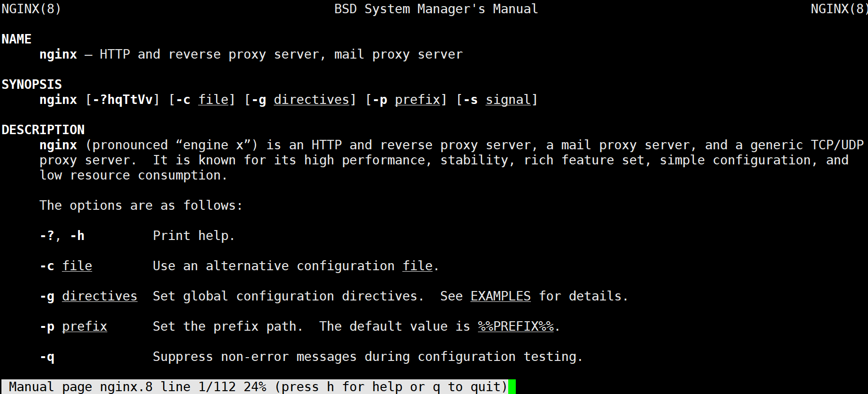Screen dimensions: 868x394
Task: Click the -q option flag
Action: pyautogui.click(x=47, y=357)
